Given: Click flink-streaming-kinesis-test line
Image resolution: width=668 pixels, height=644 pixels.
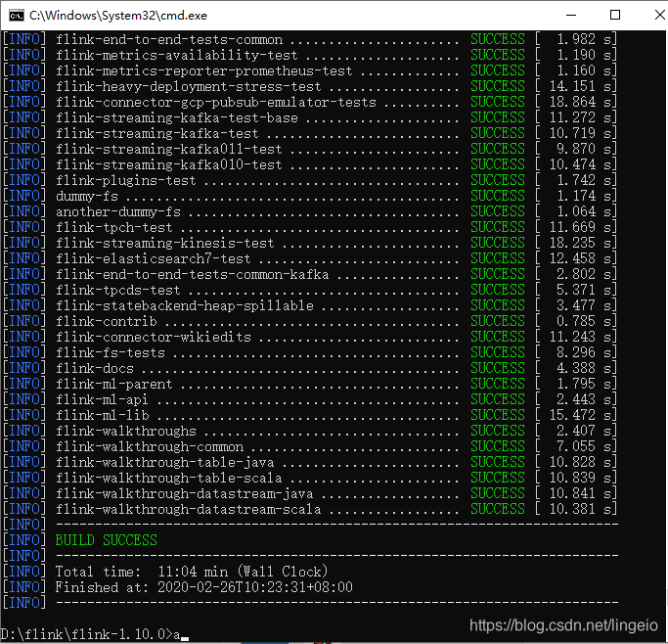Looking at the screenshot, I should 310,244.
